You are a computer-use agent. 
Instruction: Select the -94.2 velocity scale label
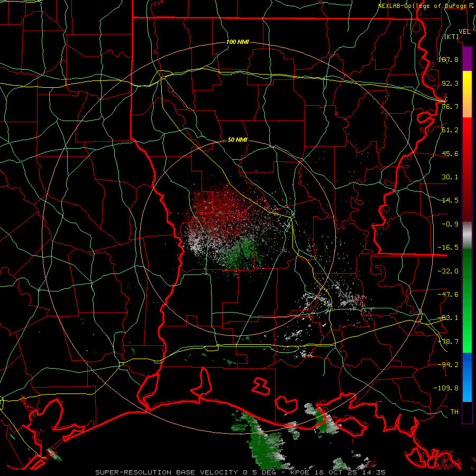(x=448, y=364)
